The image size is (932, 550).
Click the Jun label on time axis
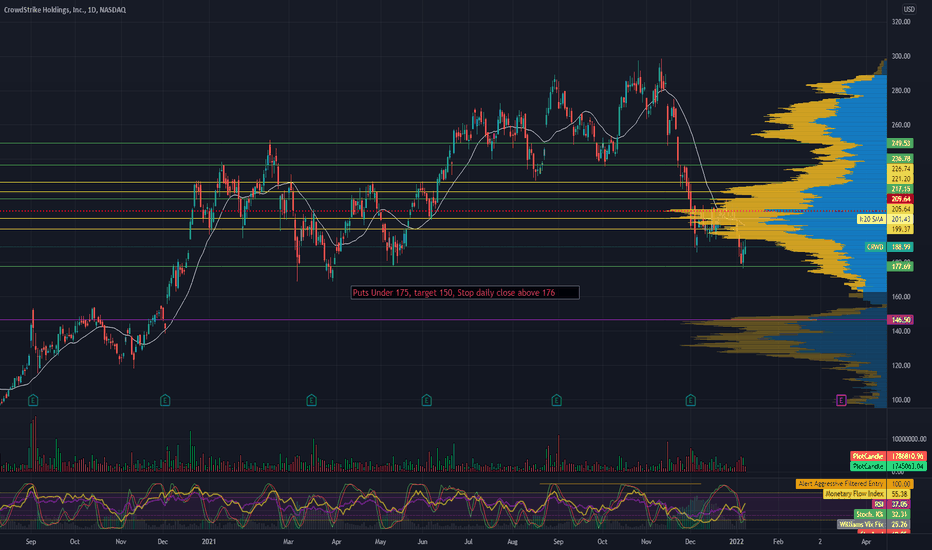click(x=422, y=542)
